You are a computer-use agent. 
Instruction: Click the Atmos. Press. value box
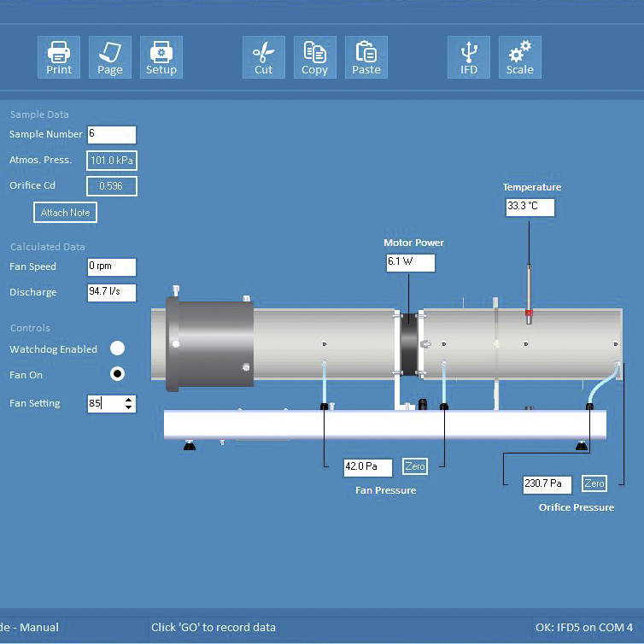tap(111, 161)
